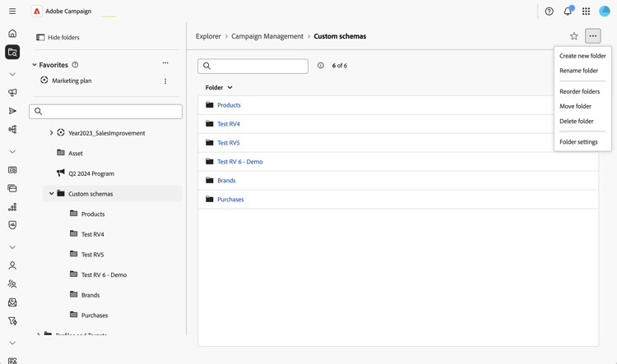This screenshot has height=364, width=617.
Task: Navigate to Campaign Management breadcrumb
Action: point(267,36)
